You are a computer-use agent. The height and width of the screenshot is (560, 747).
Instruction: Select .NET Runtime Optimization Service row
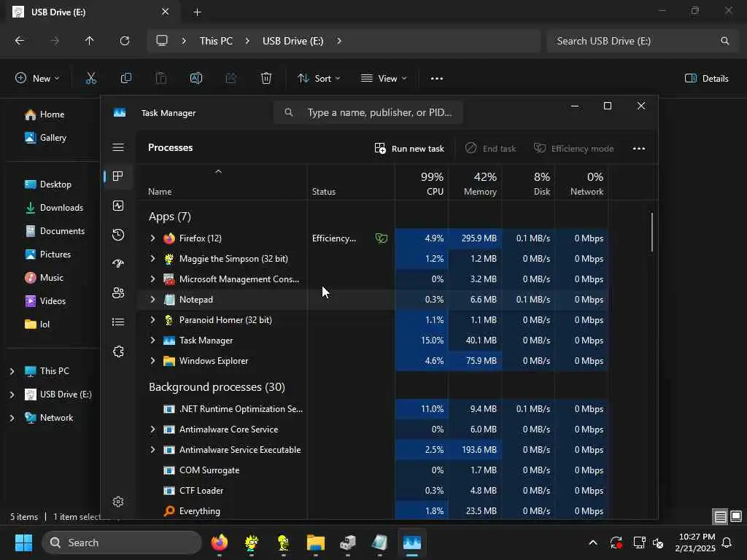pyautogui.click(x=373, y=408)
